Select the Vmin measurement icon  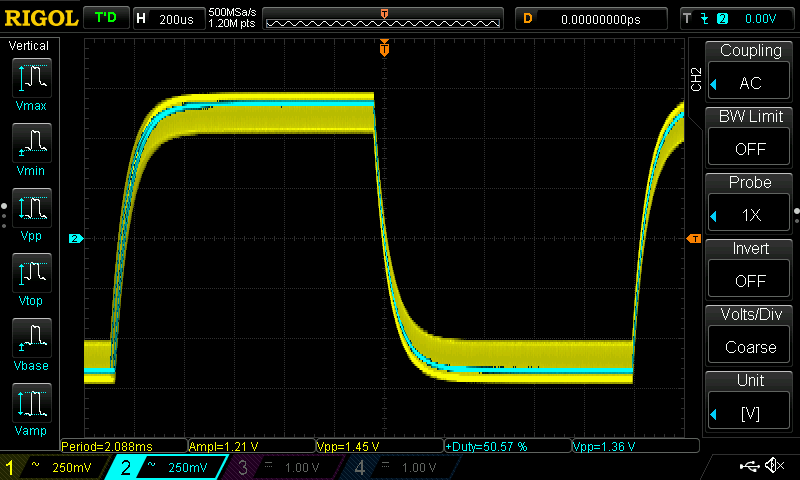[32, 143]
